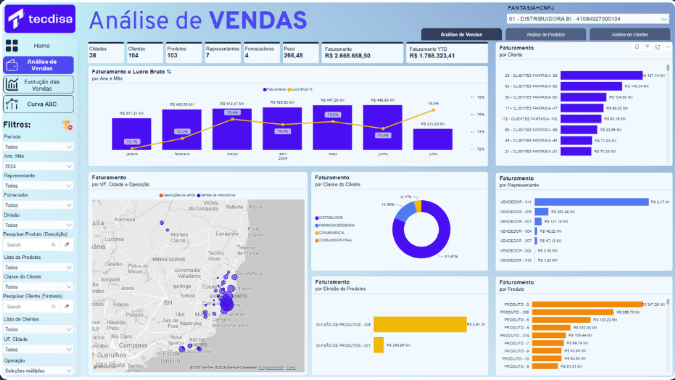Select the julho bar in monthly chart

tap(433, 139)
